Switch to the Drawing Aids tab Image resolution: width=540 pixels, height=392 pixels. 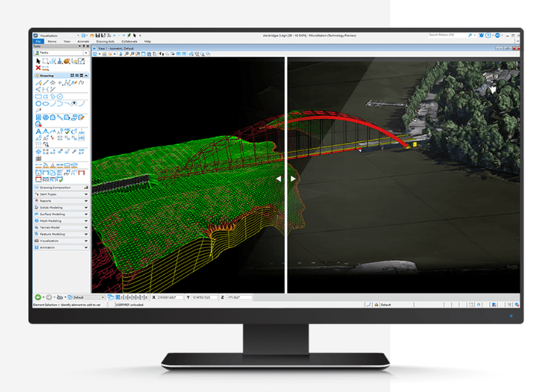pos(105,41)
